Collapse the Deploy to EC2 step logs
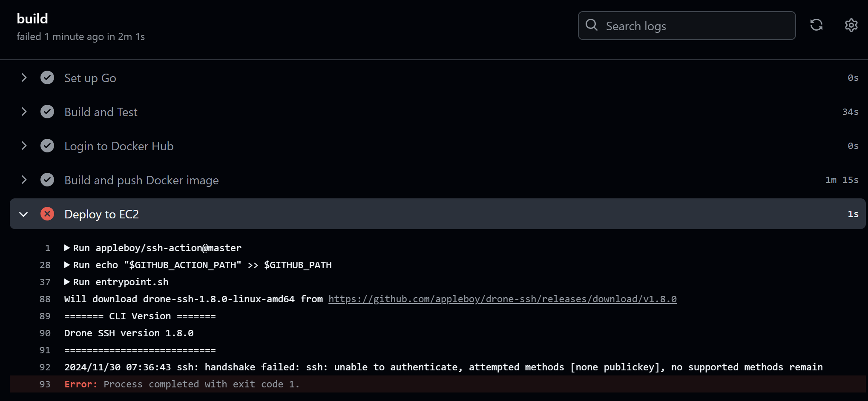868x401 pixels. [x=24, y=214]
